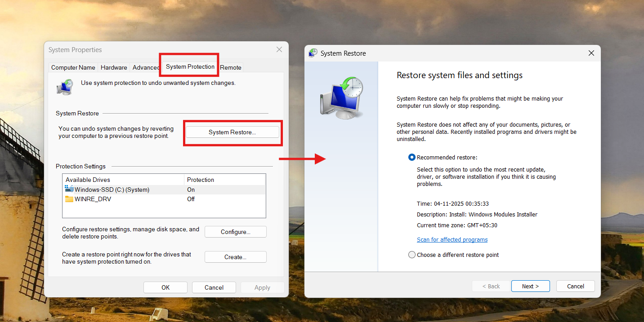Open the Configure restore settings dialog
Image resolution: width=644 pixels, height=322 pixels.
(235, 232)
